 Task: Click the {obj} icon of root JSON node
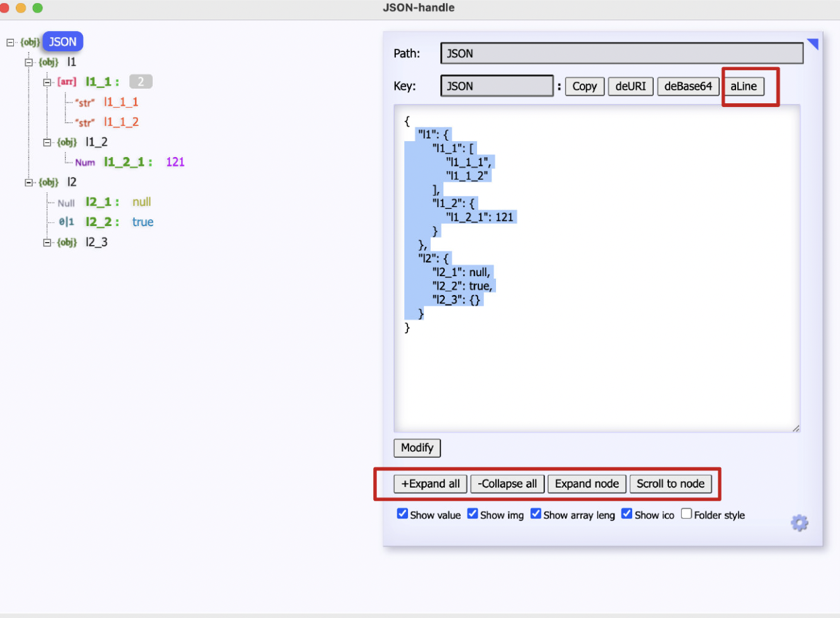click(x=30, y=42)
